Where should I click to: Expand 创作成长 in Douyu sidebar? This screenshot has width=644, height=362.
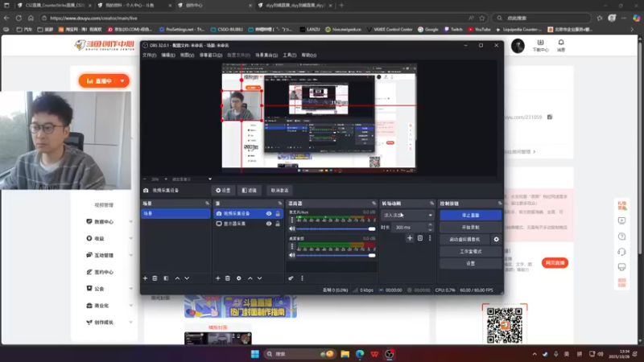(131, 323)
